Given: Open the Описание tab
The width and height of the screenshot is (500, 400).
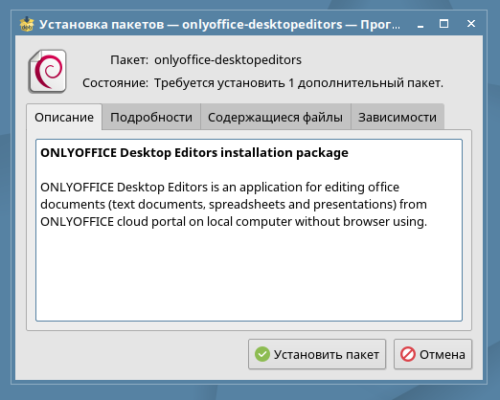Looking at the screenshot, I should (x=64, y=117).
